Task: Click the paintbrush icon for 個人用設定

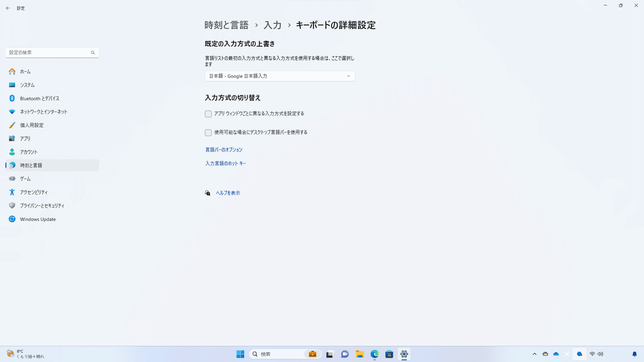Action: click(x=12, y=125)
